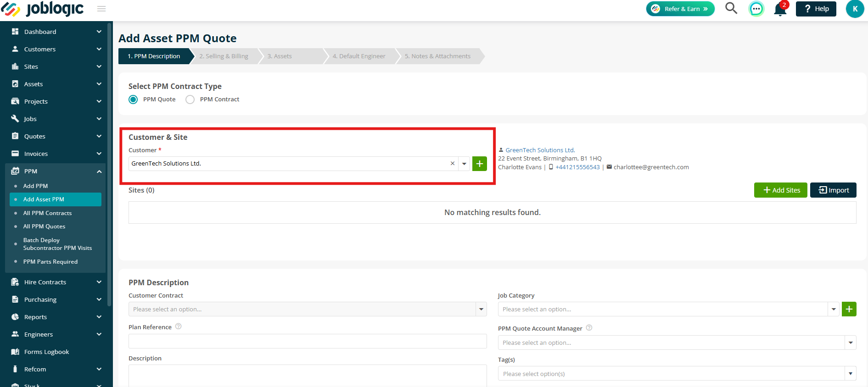Click the Import button
The width and height of the screenshot is (868, 387).
point(833,190)
